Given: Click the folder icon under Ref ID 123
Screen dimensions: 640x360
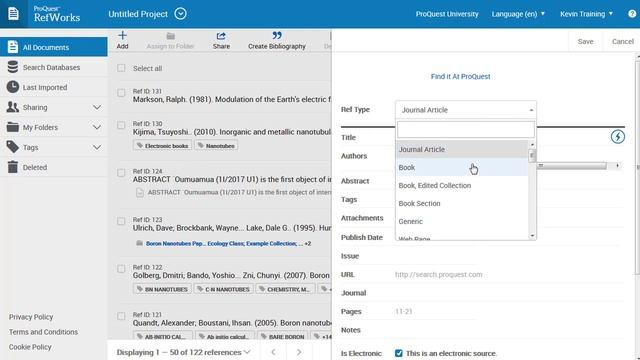Looking at the screenshot, I should (x=139, y=243).
